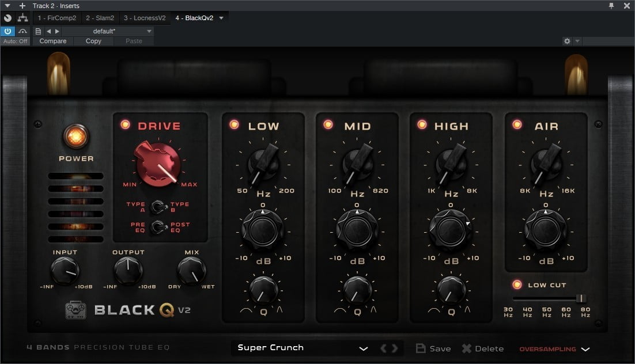Viewport: 635px width, 364px height.
Task: Pin the plugin window
Action: [611, 6]
